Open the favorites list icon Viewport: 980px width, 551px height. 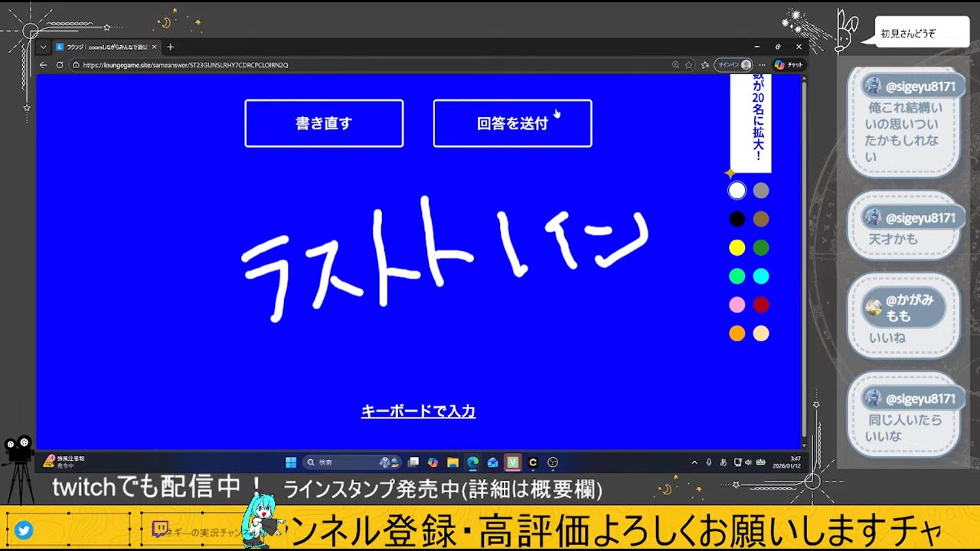tap(705, 65)
